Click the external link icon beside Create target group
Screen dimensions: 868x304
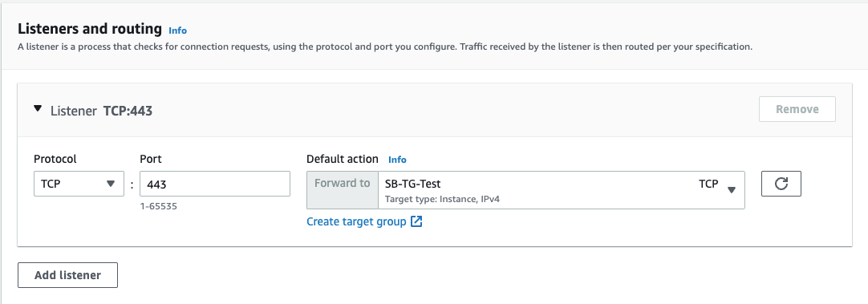(x=417, y=221)
